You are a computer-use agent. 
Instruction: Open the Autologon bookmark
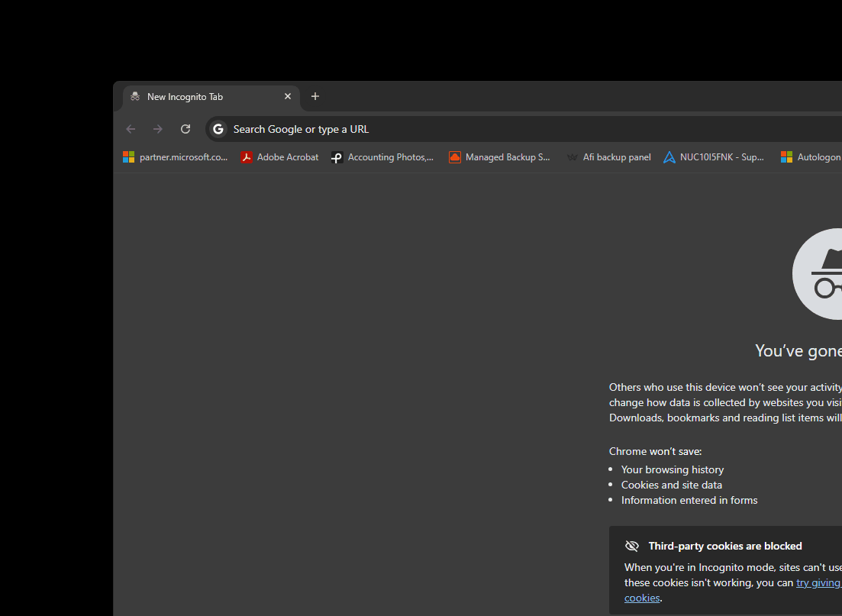pyautogui.click(x=811, y=157)
